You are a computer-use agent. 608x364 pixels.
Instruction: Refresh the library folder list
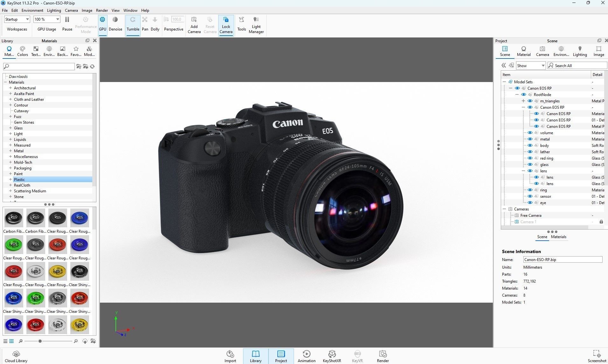(92, 66)
